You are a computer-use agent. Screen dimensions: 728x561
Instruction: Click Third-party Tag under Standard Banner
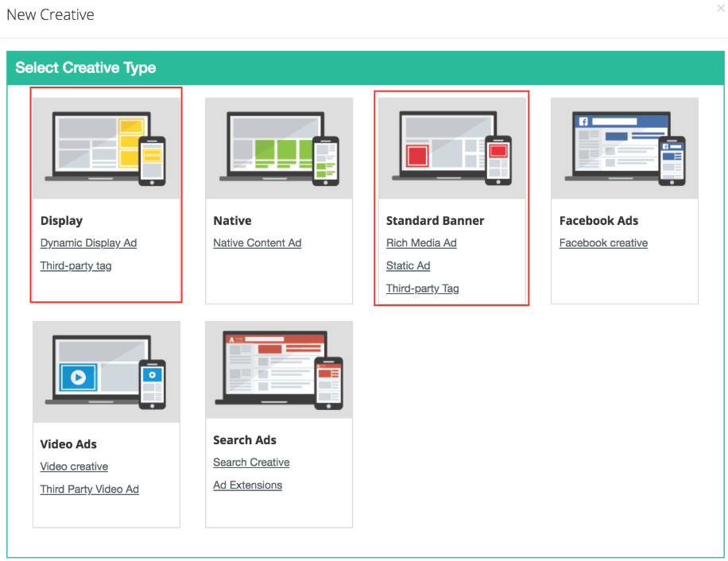tap(422, 288)
